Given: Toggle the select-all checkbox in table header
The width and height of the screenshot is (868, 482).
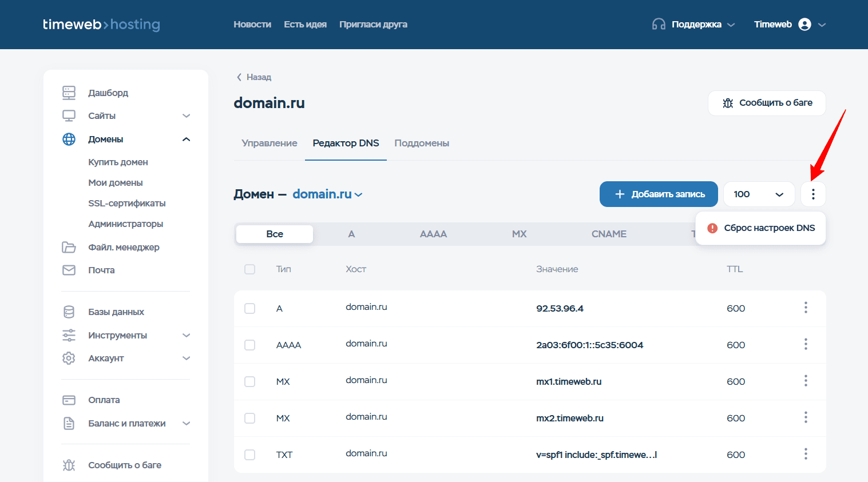Looking at the screenshot, I should 250,269.
